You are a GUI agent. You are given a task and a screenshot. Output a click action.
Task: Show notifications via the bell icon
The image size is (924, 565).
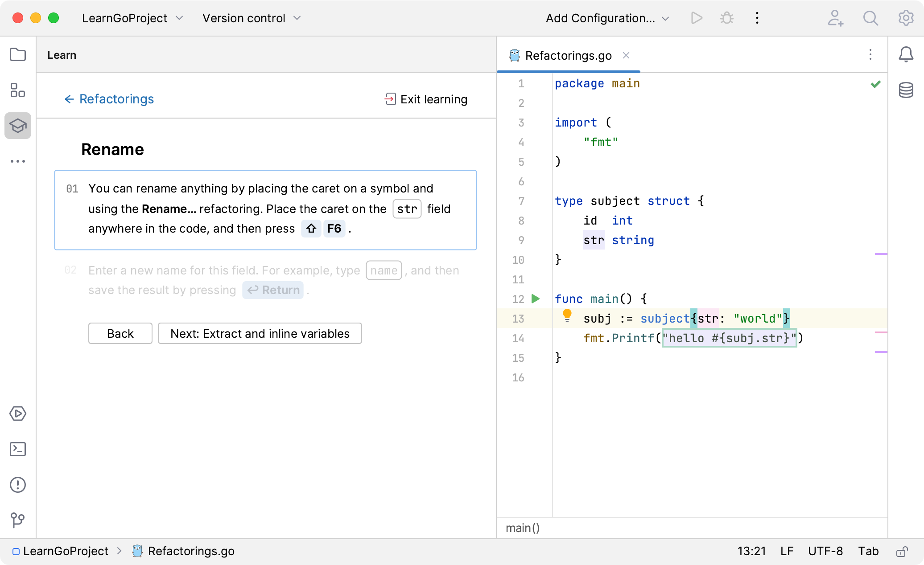click(906, 54)
